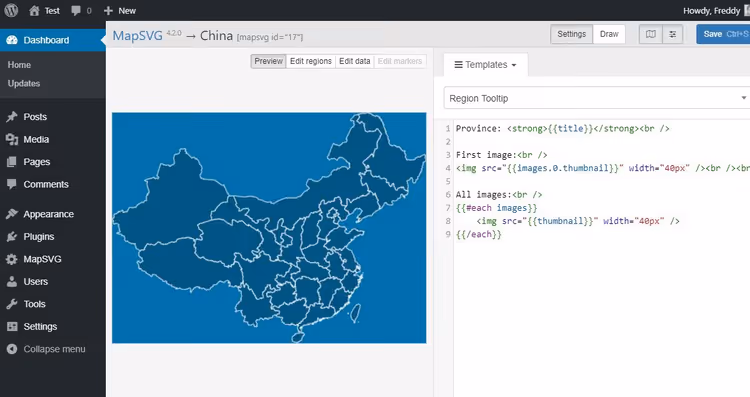The height and width of the screenshot is (397, 750).
Task: Click the {{#each images}} code line
Action: click(496, 208)
